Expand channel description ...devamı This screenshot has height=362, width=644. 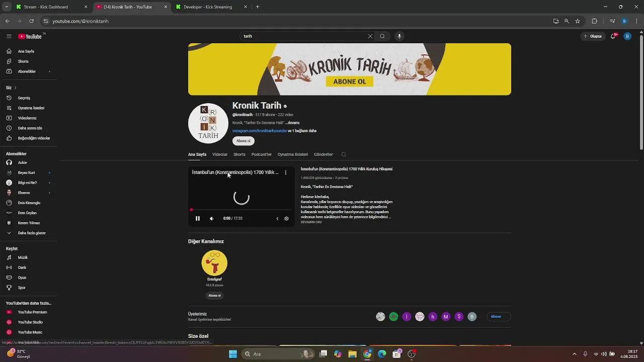coord(292,123)
